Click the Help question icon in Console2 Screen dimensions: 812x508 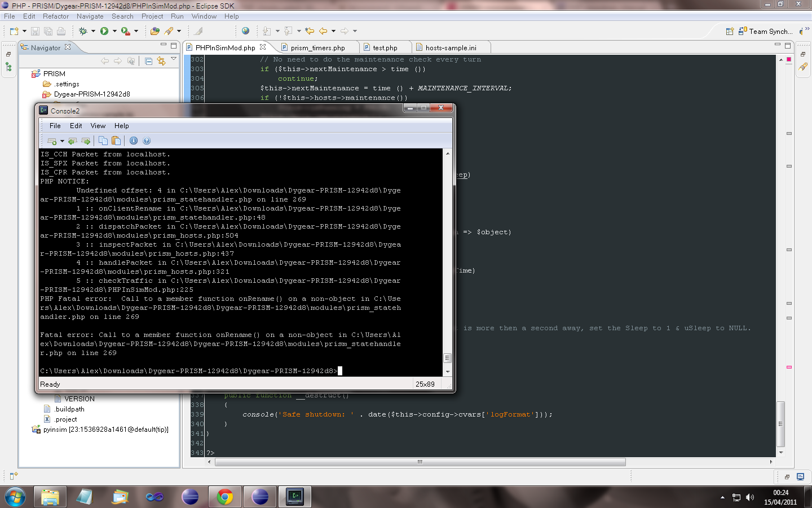point(147,141)
